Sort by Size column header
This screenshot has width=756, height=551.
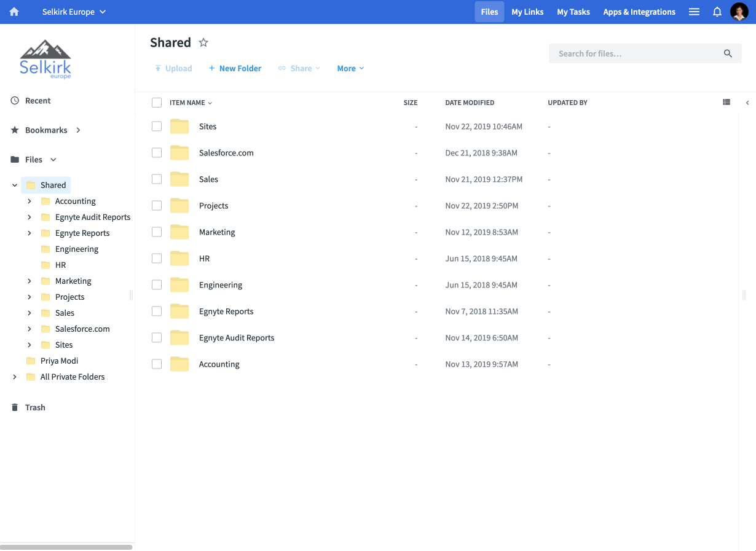point(411,103)
